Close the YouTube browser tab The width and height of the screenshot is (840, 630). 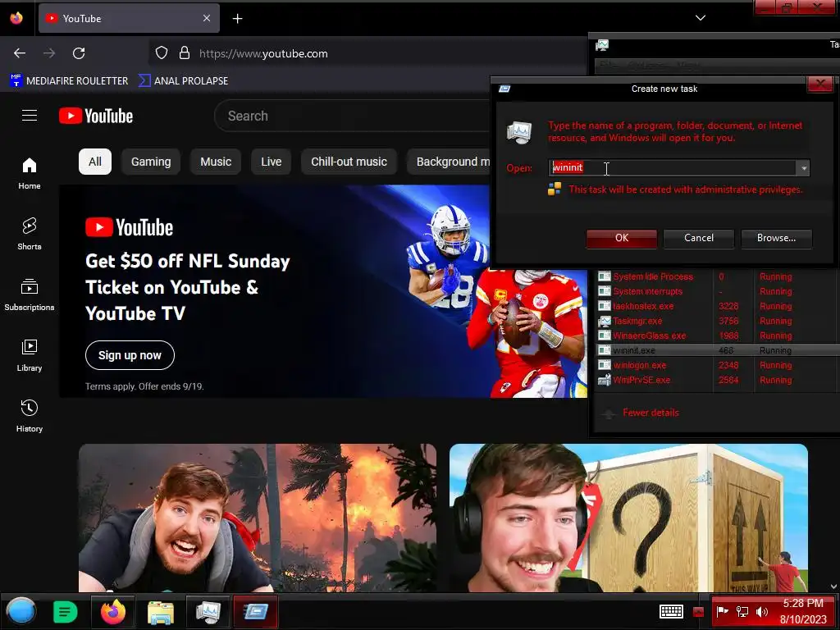click(x=207, y=18)
